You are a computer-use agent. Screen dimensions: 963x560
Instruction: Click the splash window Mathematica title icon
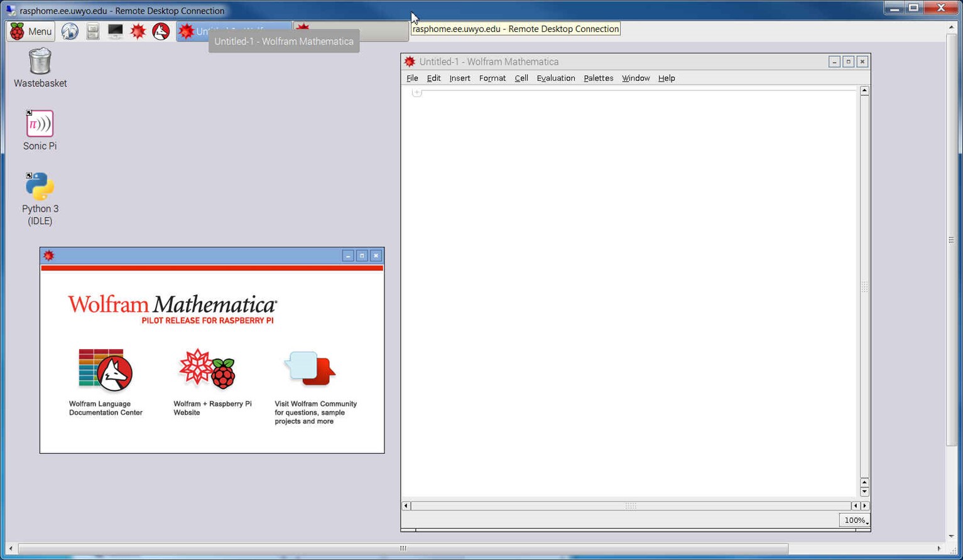[x=49, y=256]
